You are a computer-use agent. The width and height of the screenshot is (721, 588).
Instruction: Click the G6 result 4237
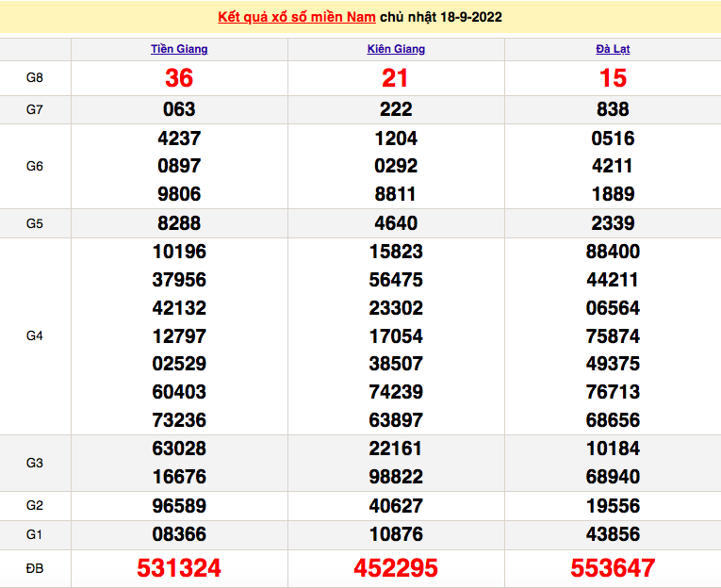point(179,139)
